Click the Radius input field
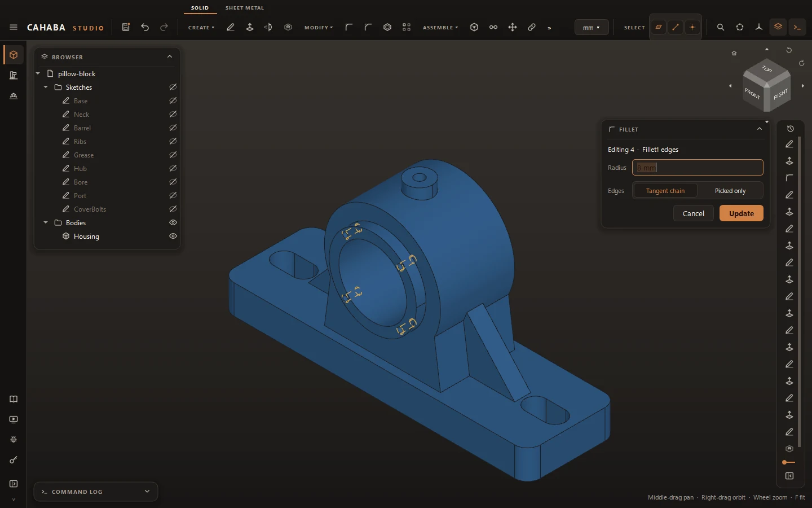This screenshot has width=812, height=508. tap(698, 168)
